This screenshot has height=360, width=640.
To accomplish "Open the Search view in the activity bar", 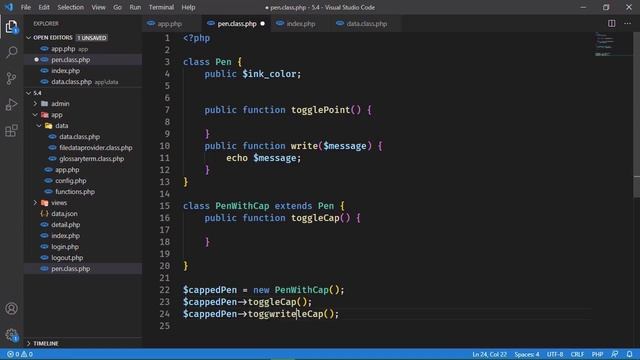I will (x=11, y=52).
